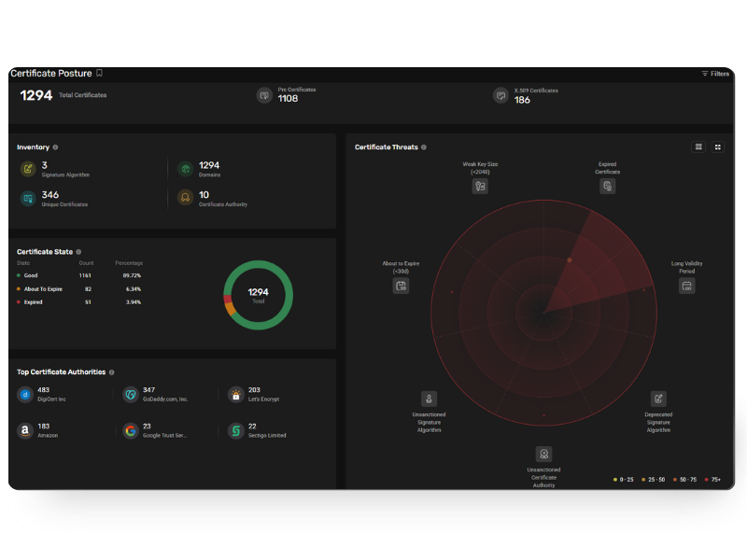
Task: Open the Filters menu
Action: (x=716, y=73)
